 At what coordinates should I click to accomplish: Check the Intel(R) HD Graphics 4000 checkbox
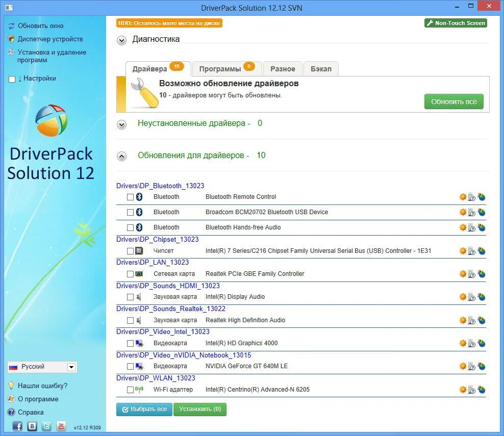tap(130, 344)
